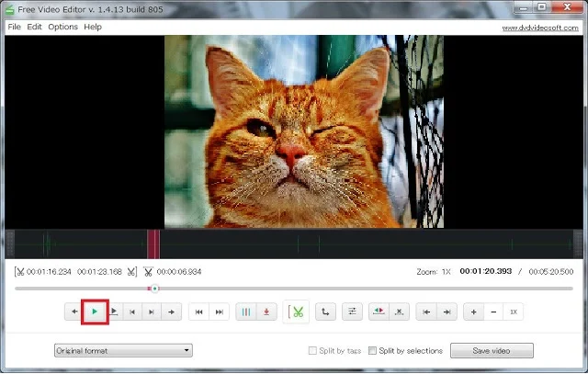This screenshot has width=588, height=374.
Task: Click the scissors icon beside 00:00:06.934
Action: pyautogui.click(x=148, y=272)
